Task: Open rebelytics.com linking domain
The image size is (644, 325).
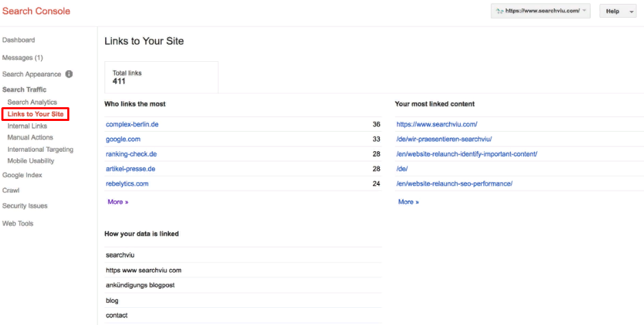Action: (127, 183)
